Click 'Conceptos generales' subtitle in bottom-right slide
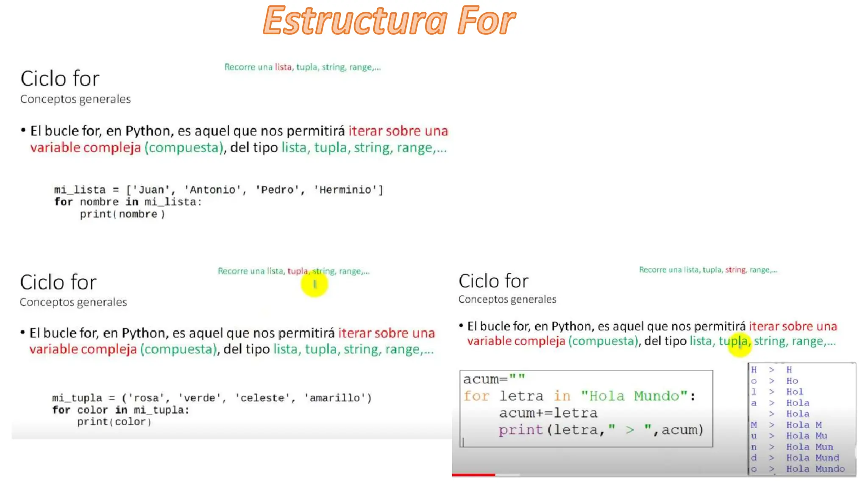Viewport: 868px width, 488px height. (x=507, y=299)
